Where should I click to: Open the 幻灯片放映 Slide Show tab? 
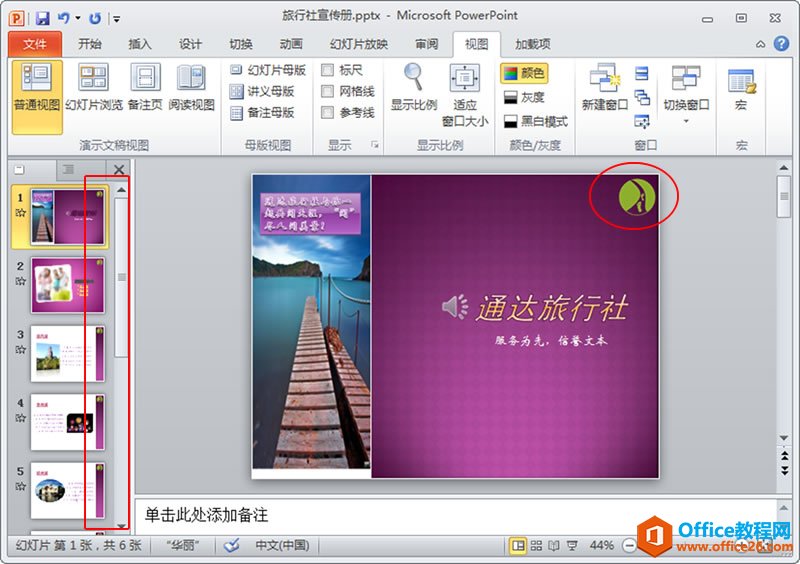[359, 44]
